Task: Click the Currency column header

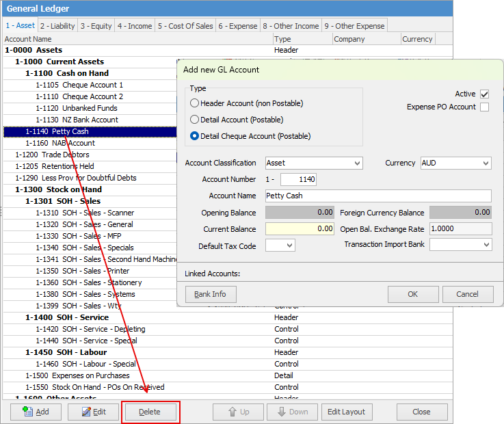Action: pyautogui.click(x=418, y=39)
